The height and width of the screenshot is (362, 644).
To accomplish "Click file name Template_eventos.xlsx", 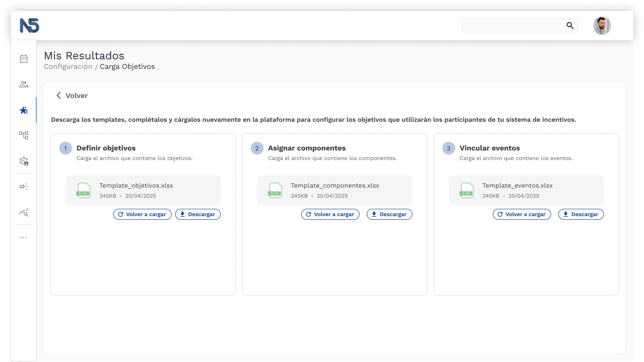I will (517, 186).
